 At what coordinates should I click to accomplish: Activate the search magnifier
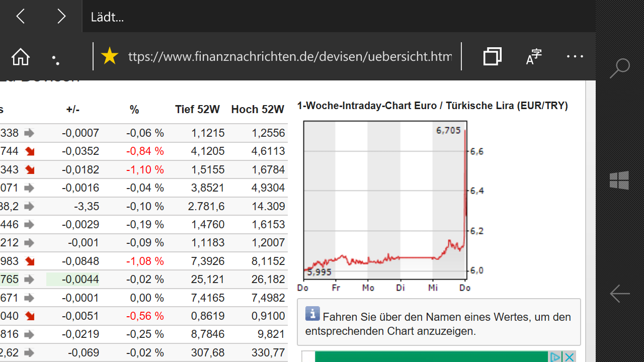click(619, 68)
